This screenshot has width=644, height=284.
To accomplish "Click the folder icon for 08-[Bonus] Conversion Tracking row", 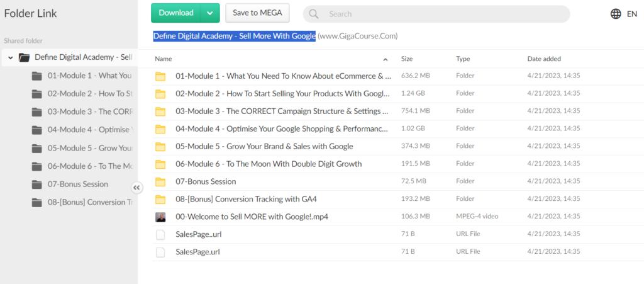I will 160,200.
